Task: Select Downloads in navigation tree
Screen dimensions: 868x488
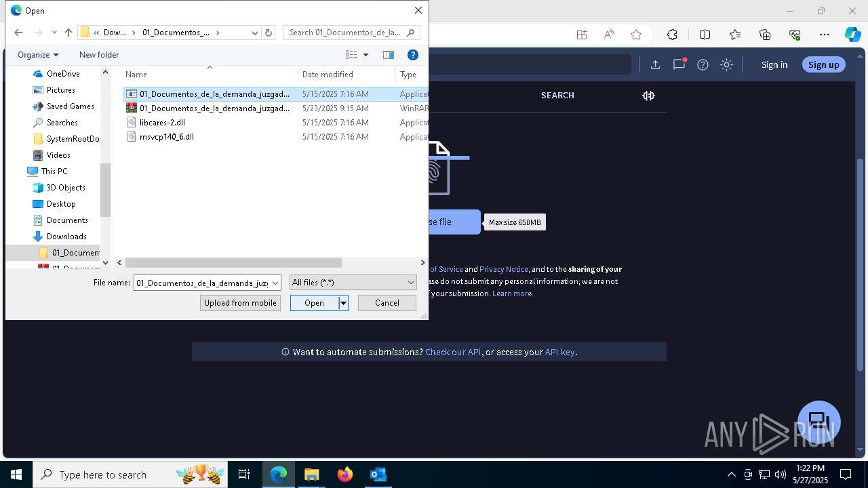Action: click(x=66, y=237)
